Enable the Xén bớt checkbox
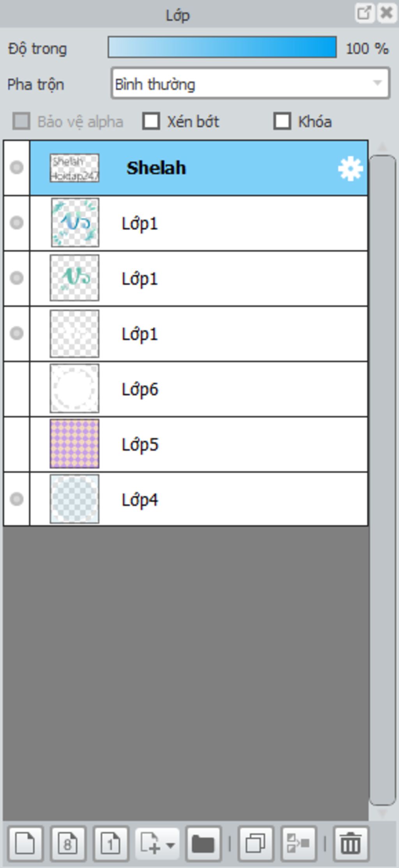 pyautogui.click(x=151, y=121)
